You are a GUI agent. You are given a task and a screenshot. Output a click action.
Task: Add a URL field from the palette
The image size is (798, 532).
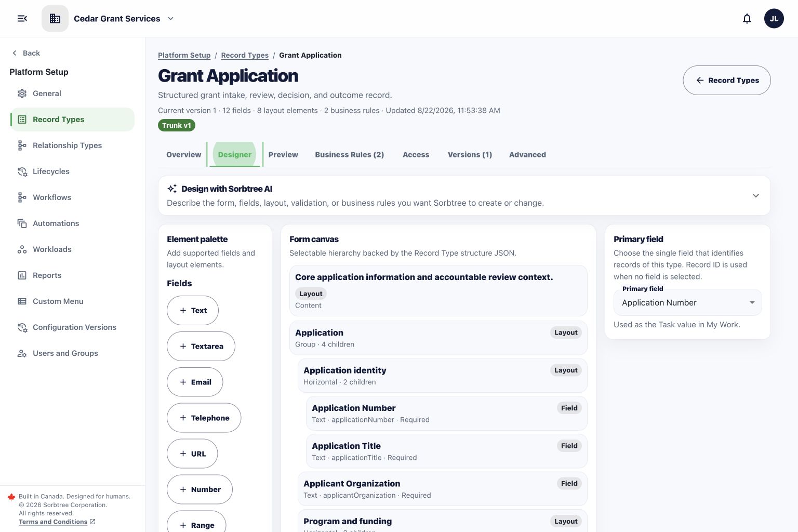(x=192, y=454)
